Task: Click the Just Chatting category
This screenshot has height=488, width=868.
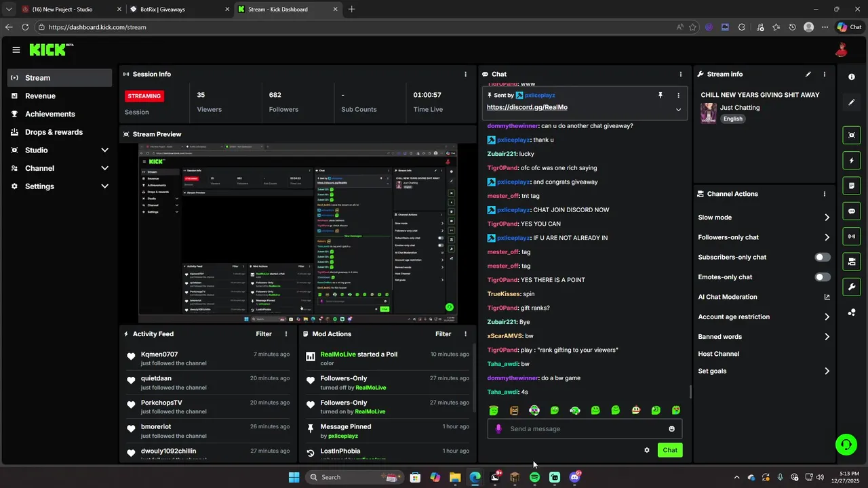Action: pos(740,108)
